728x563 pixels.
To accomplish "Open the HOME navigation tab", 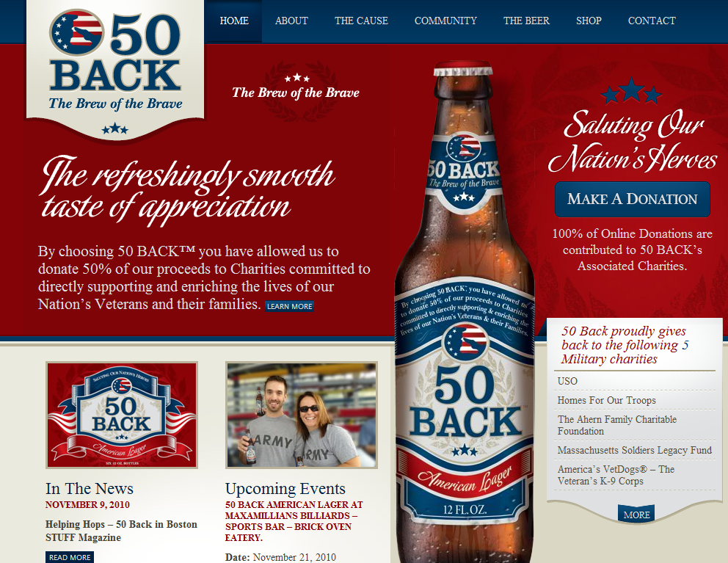I will [234, 21].
